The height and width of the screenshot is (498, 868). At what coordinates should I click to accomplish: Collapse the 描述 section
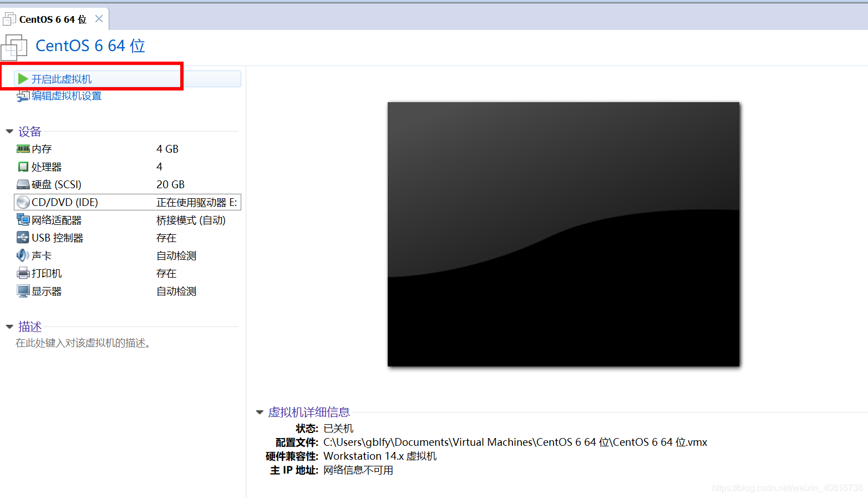pyautogui.click(x=9, y=327)
